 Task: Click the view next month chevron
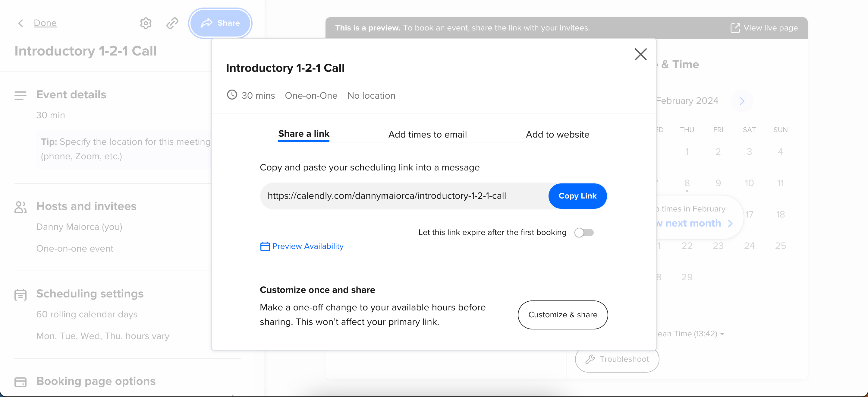(730, 223)
